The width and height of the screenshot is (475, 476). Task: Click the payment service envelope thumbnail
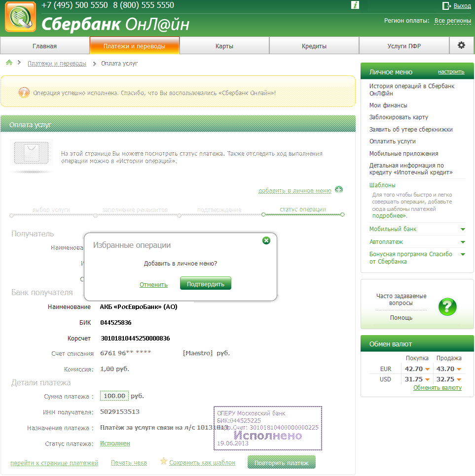pos(31,153)
